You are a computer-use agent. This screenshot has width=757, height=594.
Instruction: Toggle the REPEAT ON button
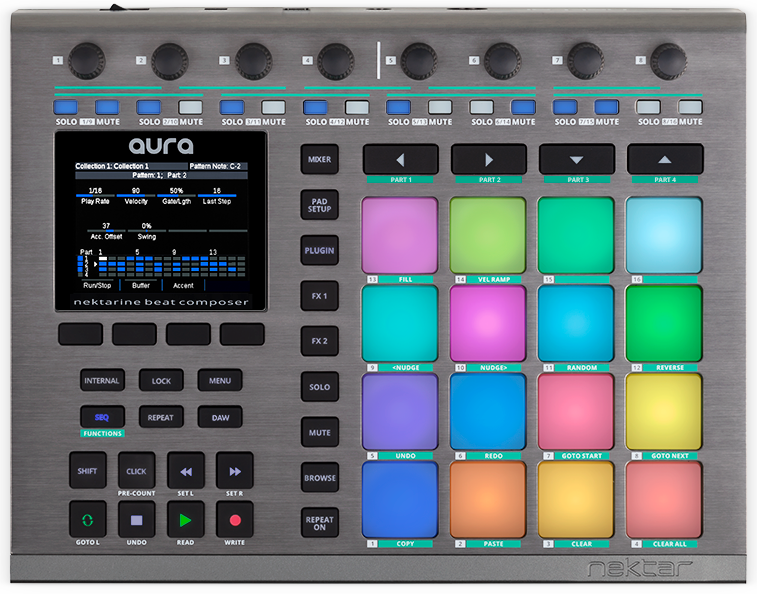coord(320,523)
